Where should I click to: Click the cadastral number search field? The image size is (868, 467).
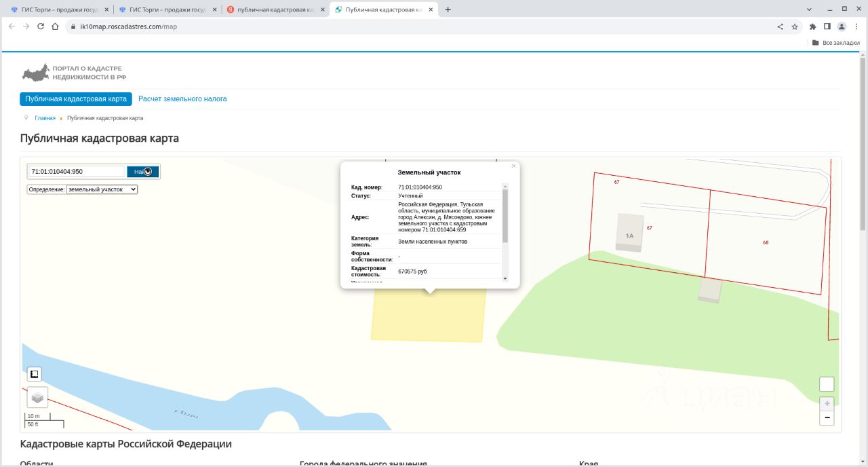coord(76,172)
